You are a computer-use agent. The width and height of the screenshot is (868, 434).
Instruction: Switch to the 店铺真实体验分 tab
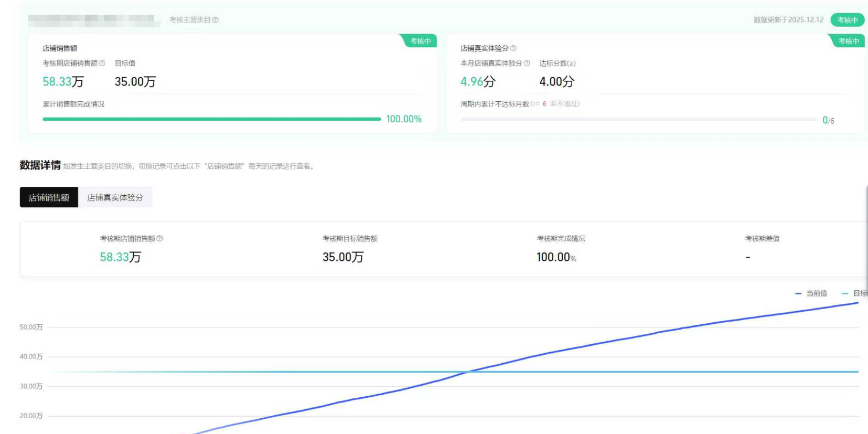(115, 197)
